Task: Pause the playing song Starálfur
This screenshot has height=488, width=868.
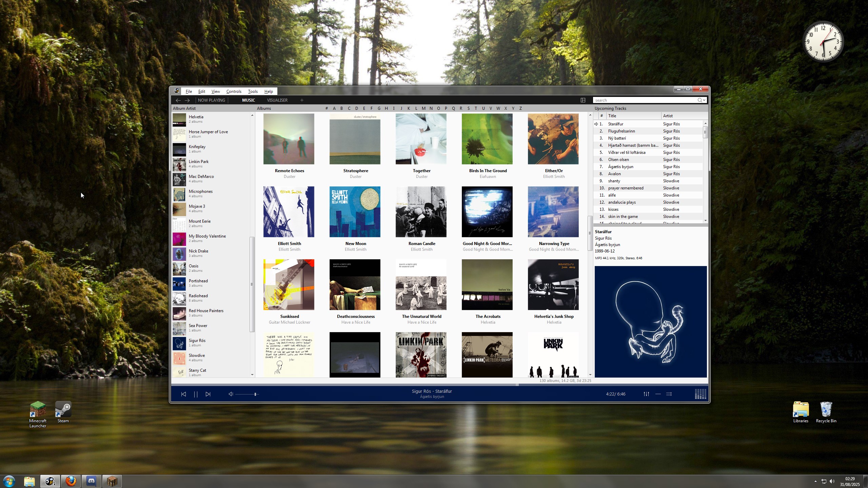Action: 196,394
